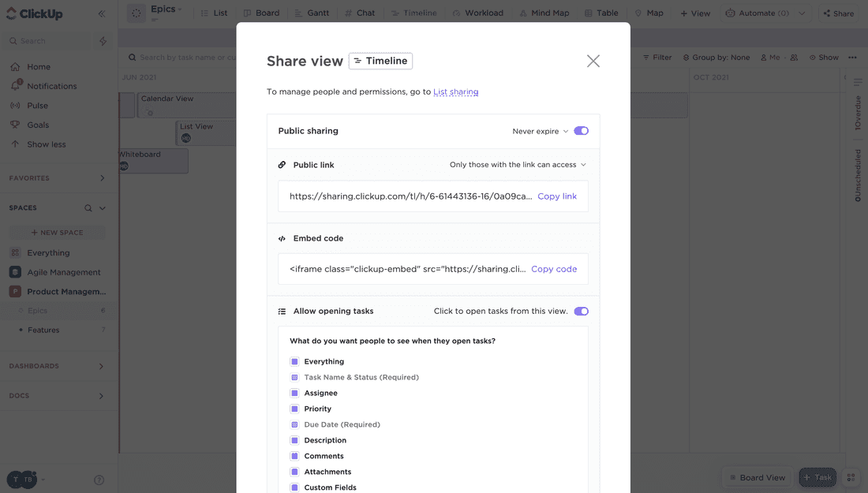The width and height of the screenshot is (868, 493).
Task: Click the search spaces magnifier icon
Action: tap(88, 208)
